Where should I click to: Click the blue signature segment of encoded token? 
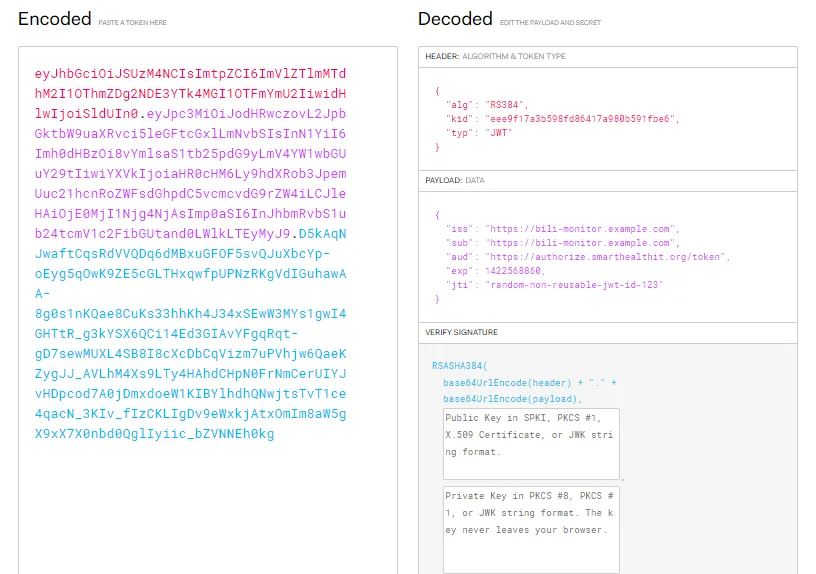[x=190, y=353]
